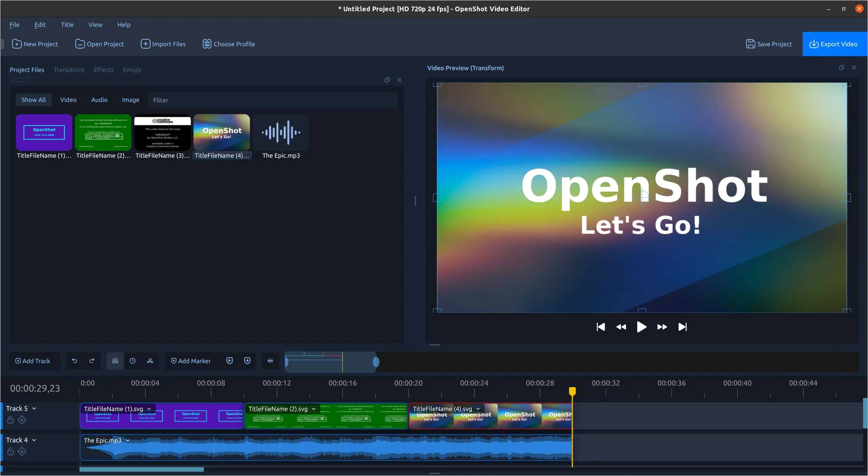Click the Add Marker button
Screen dimensions: 868x476
(191, 361)
